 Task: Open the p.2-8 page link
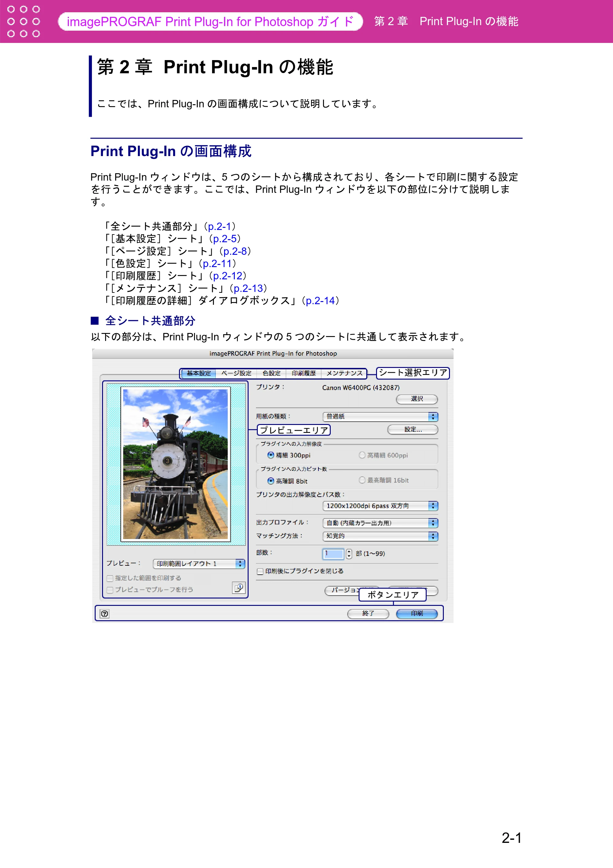click(x=235, y=251)
